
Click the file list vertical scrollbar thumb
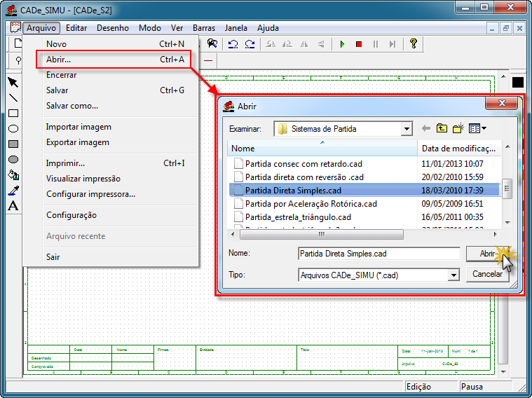point(507,188)
